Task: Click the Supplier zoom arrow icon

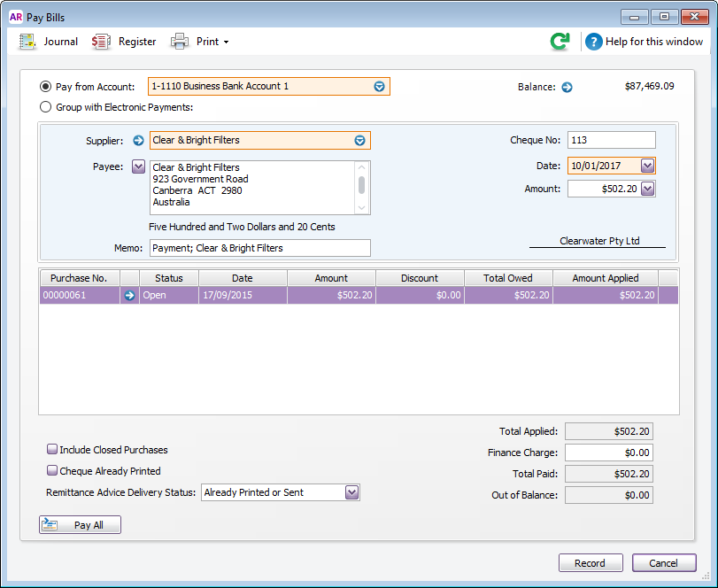Action: [x=138, y=140]
